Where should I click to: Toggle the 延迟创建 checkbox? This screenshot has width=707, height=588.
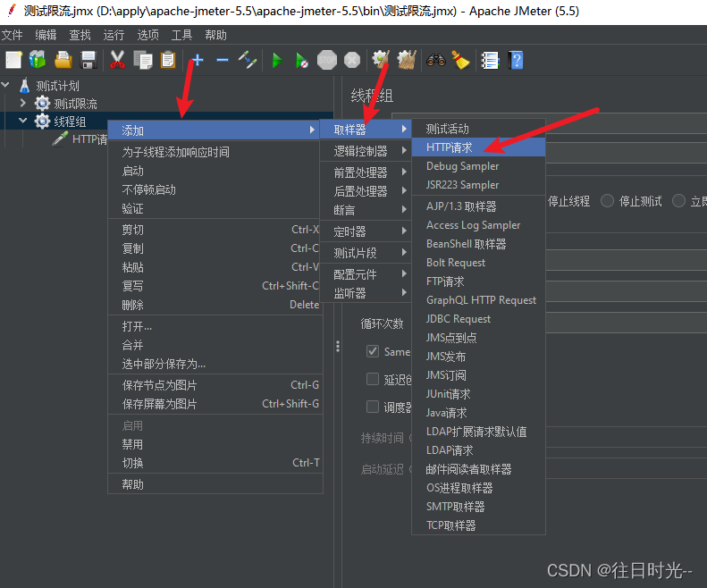click(373, 379)
